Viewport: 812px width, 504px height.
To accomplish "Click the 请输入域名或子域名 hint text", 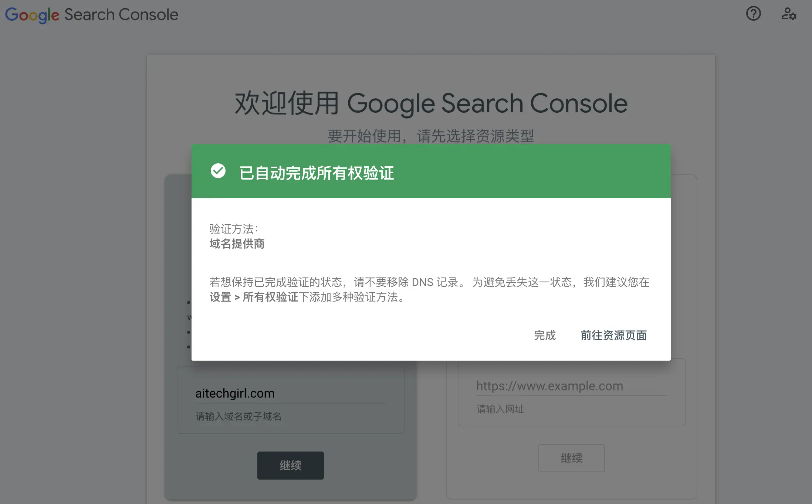I will pyautogui.click(x=238, y=416).
